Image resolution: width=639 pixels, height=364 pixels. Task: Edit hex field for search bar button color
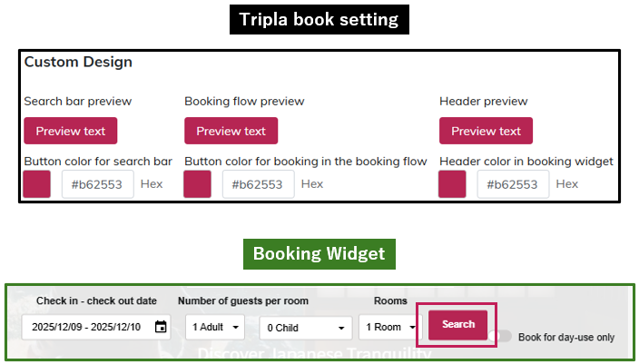[98, 184]
